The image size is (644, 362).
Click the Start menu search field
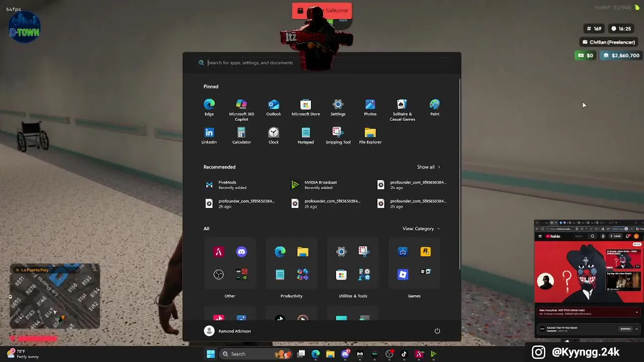322,63
